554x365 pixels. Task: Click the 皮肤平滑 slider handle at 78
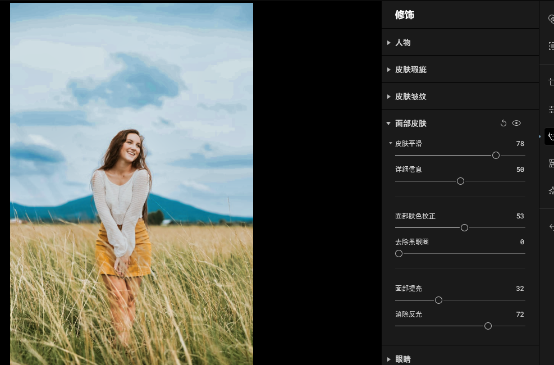pyautogui.click(x=496, y=155)
